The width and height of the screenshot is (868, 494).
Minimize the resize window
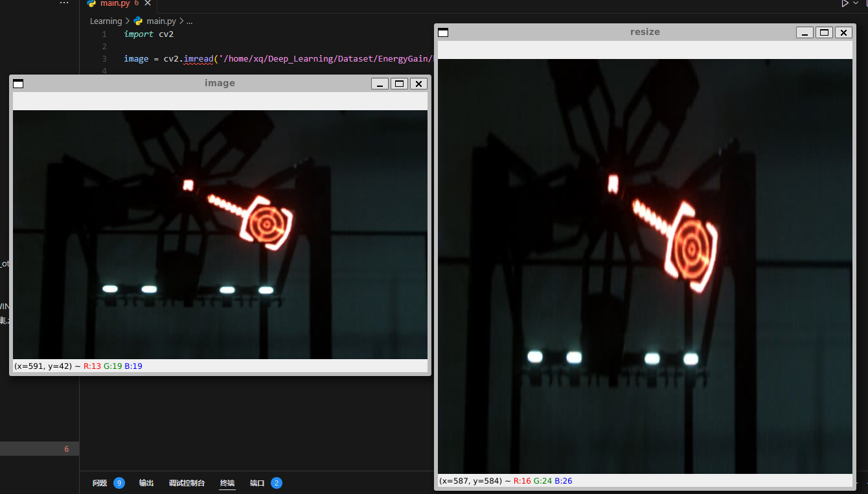pyautogui.click(x=805, y=32)
